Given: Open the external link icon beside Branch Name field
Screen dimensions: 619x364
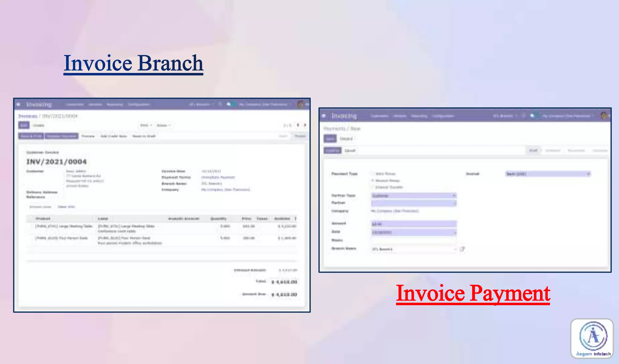Looking at the screenshot, I should coord(462,249).
